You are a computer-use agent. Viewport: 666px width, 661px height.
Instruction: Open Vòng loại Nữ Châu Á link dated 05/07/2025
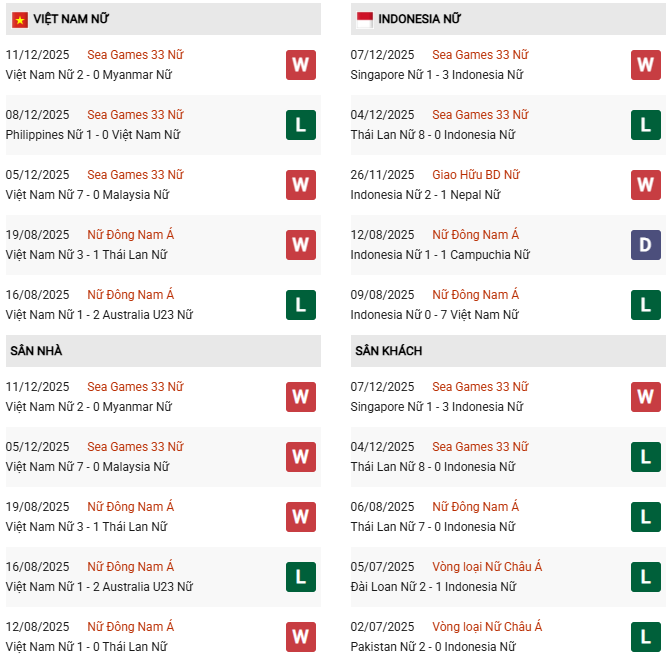(487, 567)
